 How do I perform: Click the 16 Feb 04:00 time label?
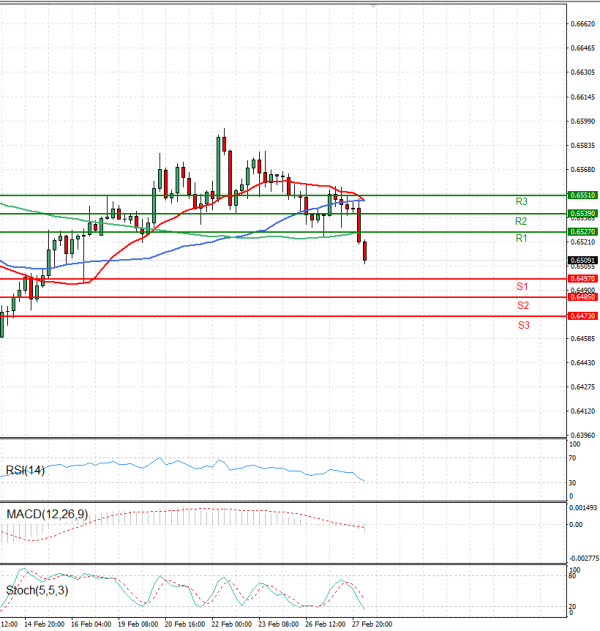(x=91, y=624)
